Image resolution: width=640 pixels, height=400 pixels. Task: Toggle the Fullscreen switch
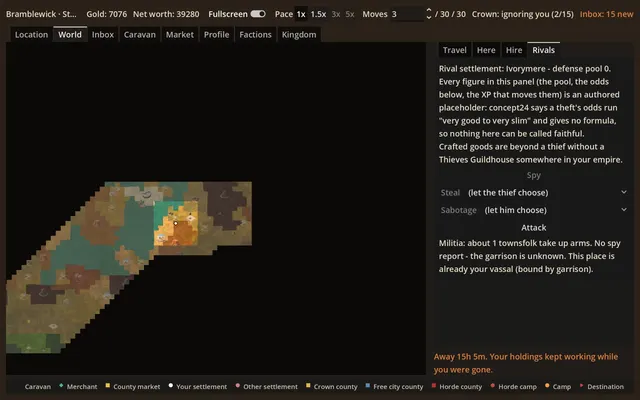[x=258, y=14]
